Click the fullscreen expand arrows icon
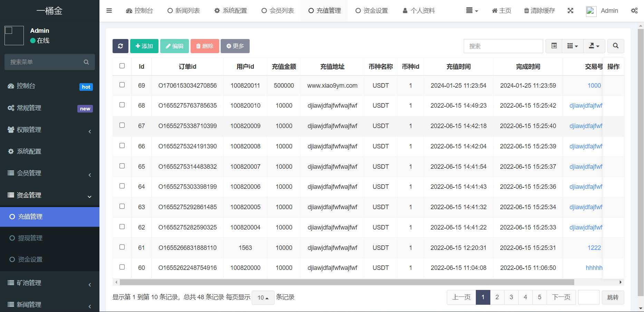Image resolution: width=644 pixels, height=312 pixels. (x=570, y=11)
